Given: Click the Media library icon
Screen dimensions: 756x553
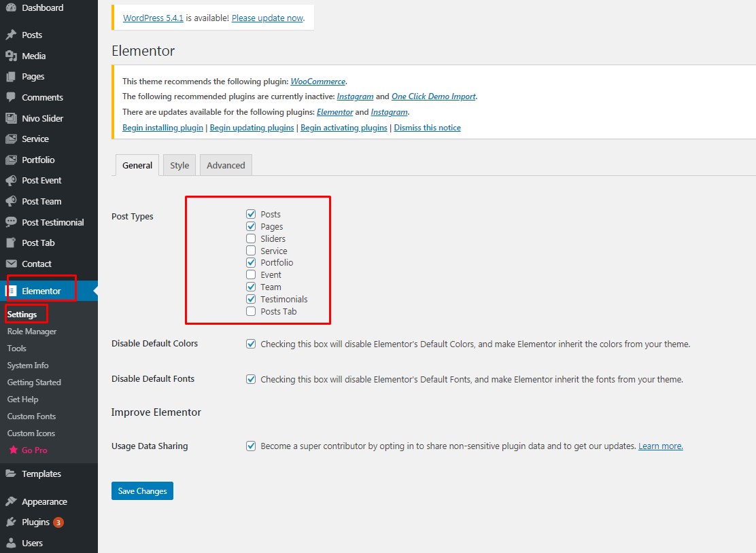Looking at the screenshot, I should point(11,56).
